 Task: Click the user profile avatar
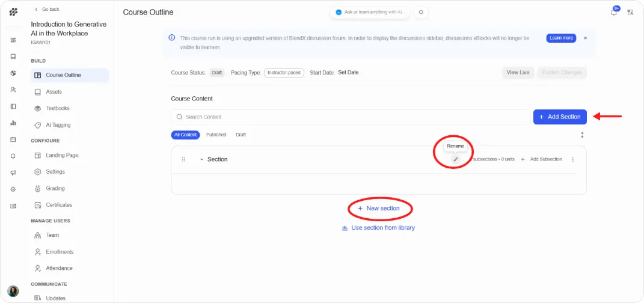click(13, 291)
